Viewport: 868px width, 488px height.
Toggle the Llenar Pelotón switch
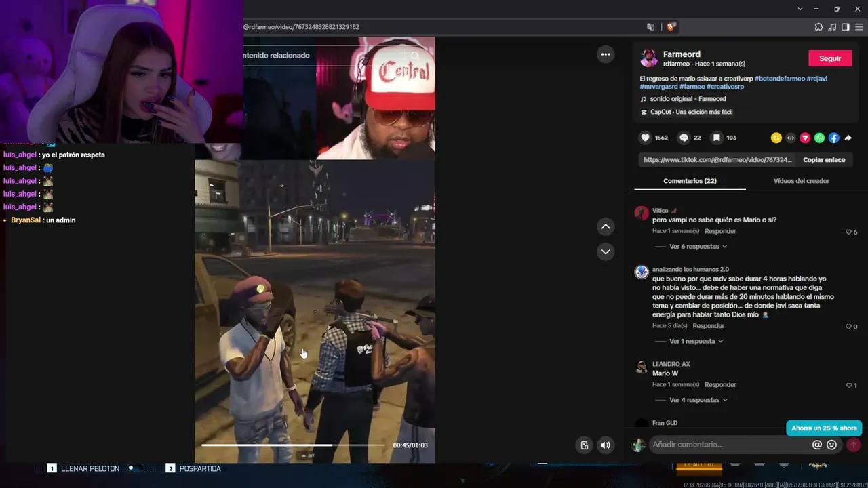tap(135, 468)
